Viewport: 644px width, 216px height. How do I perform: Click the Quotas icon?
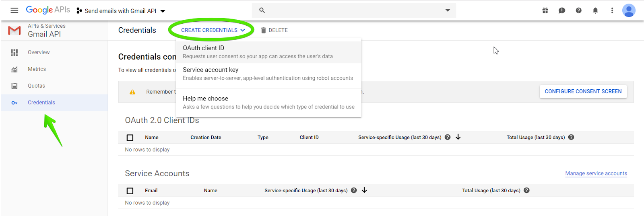click(14, 86)
